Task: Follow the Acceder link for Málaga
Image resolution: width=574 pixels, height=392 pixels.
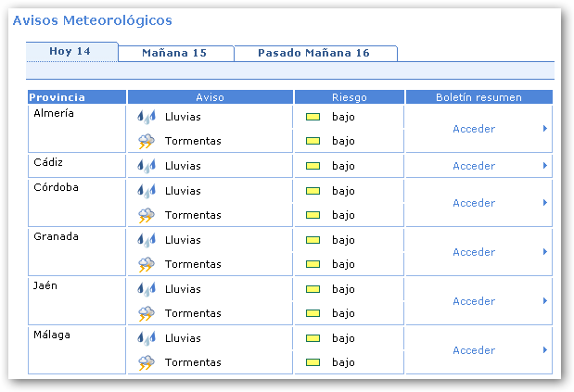Action: click(x=473, y=350)
